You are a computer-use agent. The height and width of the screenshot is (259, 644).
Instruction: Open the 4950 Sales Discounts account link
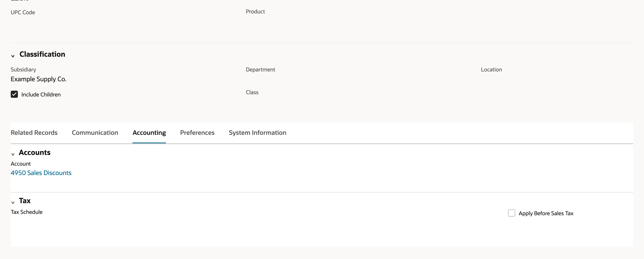tap(41, 173)
